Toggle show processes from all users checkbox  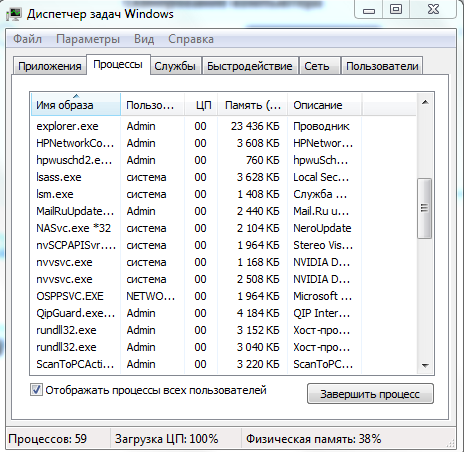click(x=36, y=390)
